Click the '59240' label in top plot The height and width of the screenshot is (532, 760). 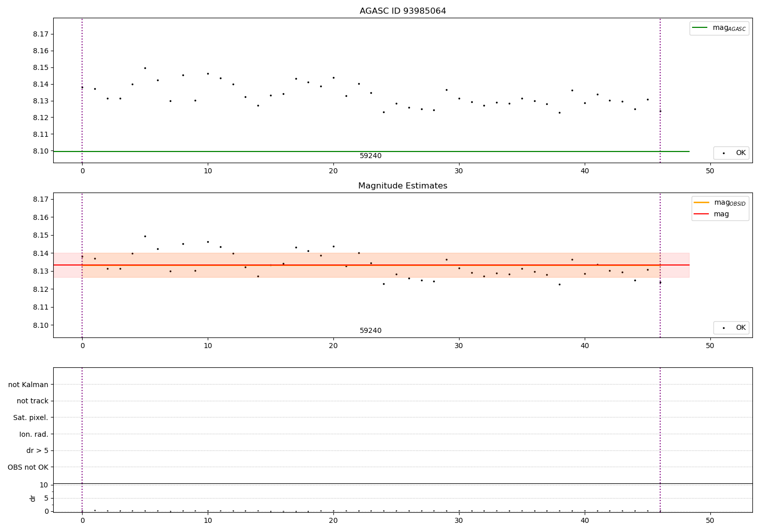(370, 156)
